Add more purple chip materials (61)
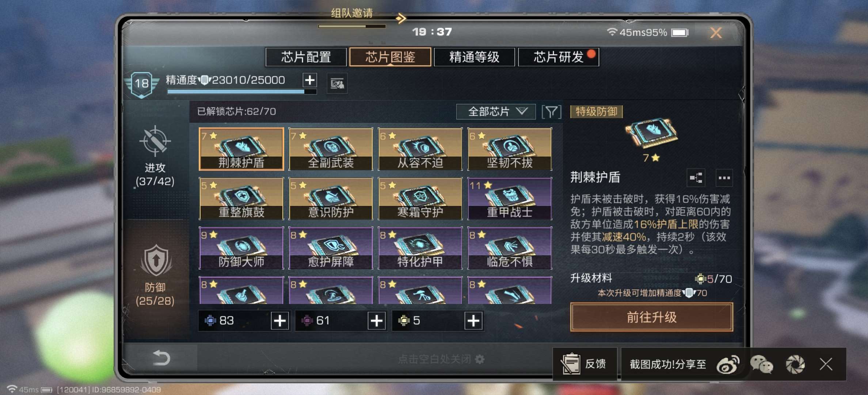The width and height of the screenshot is (868, 395). 377,321
